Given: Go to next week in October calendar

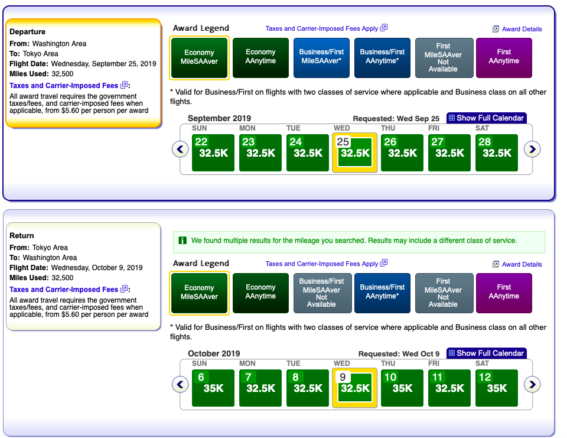Looking at the screenshot, I should tap(532, 384).
